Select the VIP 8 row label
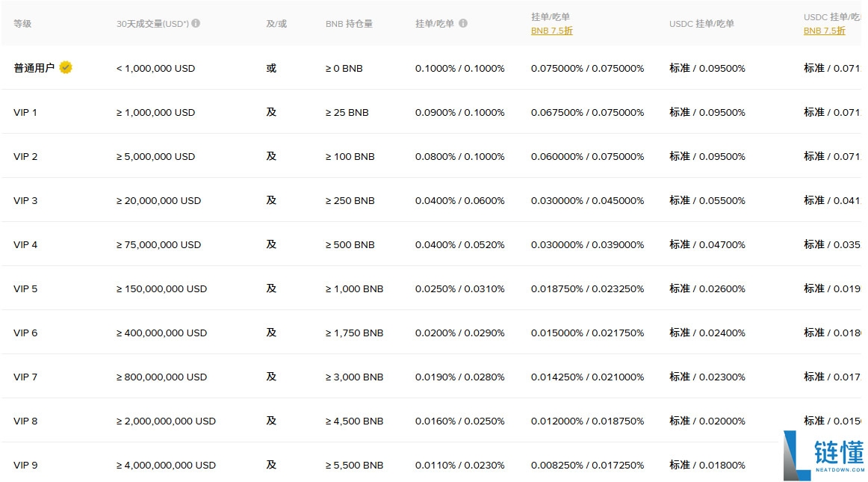The image size is (868, 482). [25, 421]
